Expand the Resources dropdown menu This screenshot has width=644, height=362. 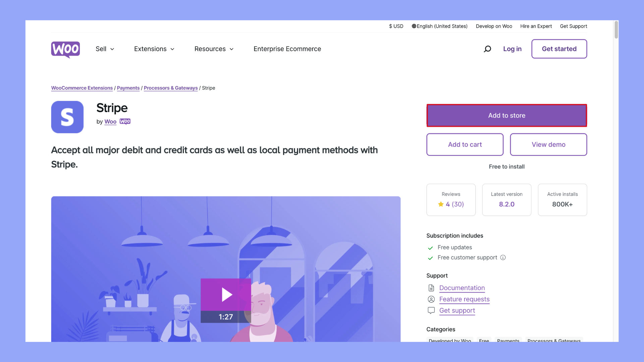coord(214,49)
